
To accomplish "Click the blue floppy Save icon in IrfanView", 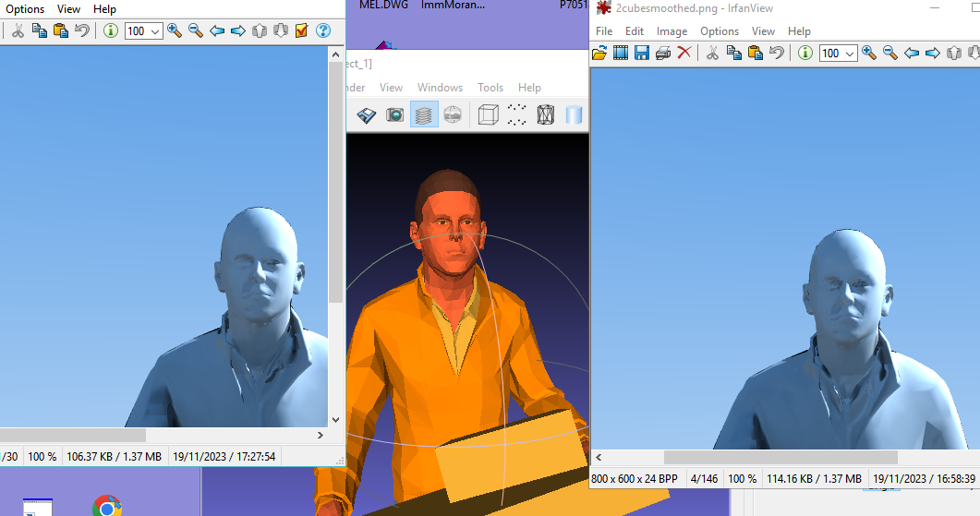I will coord(642,54).
